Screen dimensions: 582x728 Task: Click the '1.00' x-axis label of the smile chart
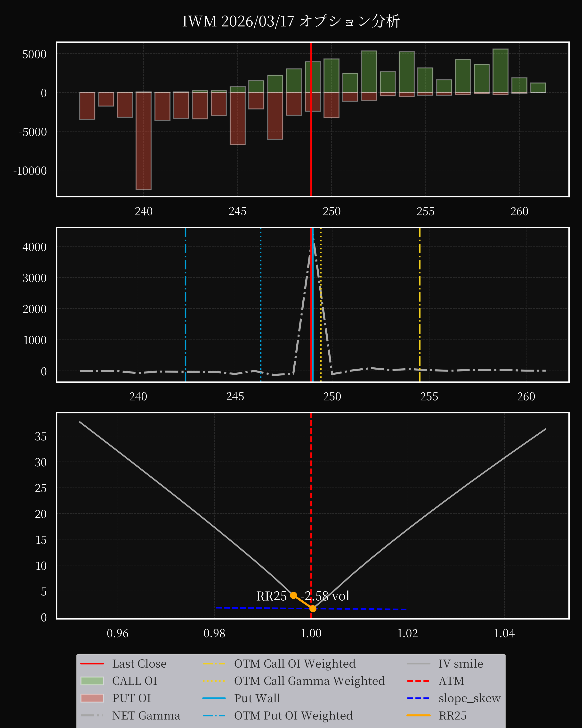coord(311,633)
